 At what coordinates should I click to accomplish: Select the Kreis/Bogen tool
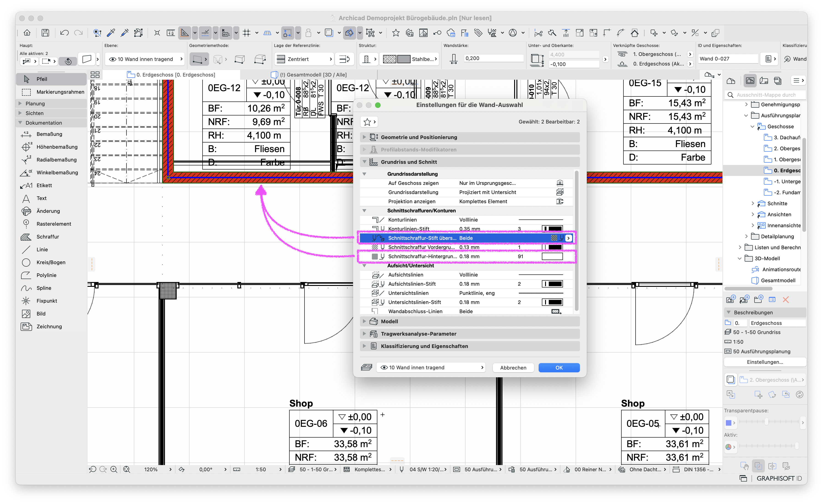(52, 263)
